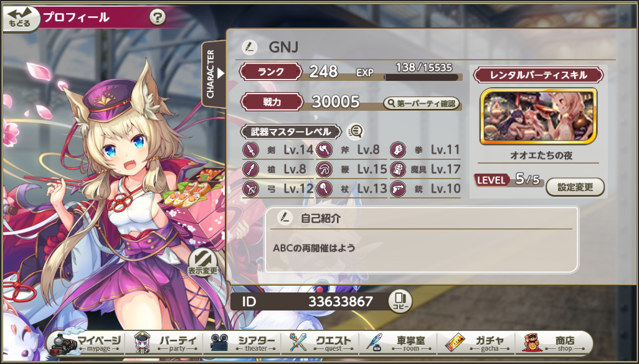This screenshot has width=639, height=364.
Task: Click 設定変更 to change rental skill
Action: click(x=575, y=187)
